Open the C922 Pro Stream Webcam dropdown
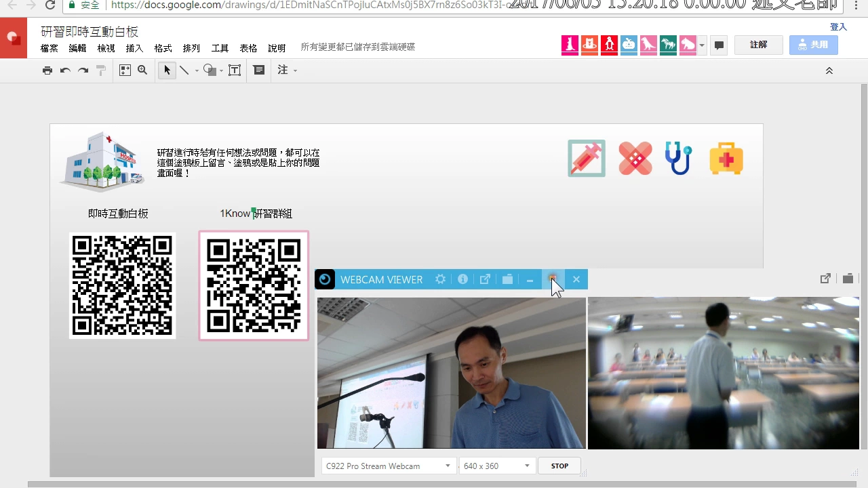 click(389, 466)
